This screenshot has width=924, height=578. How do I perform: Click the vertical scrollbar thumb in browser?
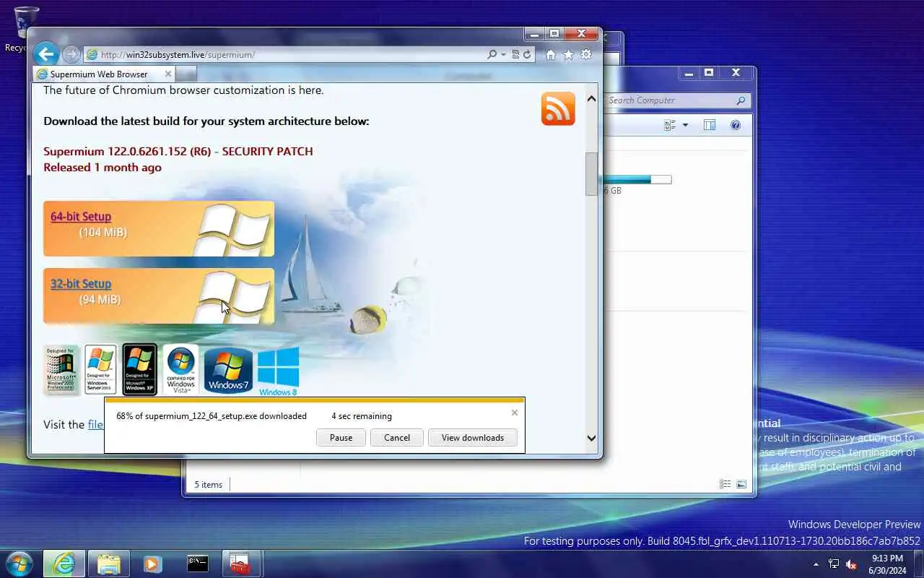pyautogui.click(x=591, y=174)
